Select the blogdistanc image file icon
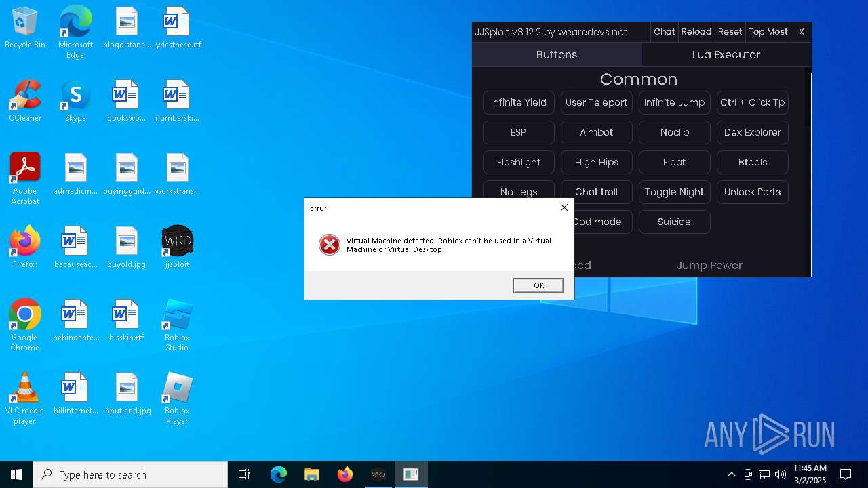The width and height of the screenshot is (868, 488). point(126,28)
